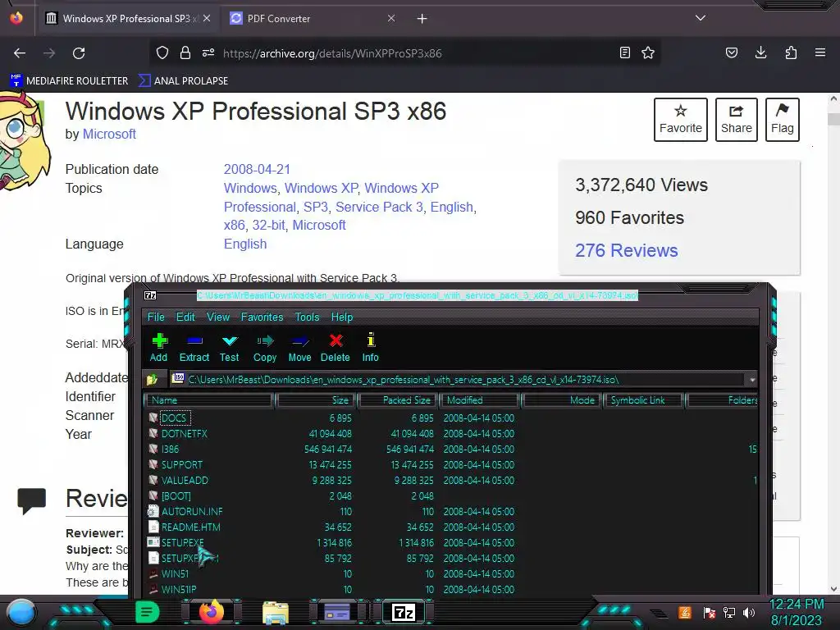
Task: Open the Microsoft author link
Action: [x=109, y=134]
